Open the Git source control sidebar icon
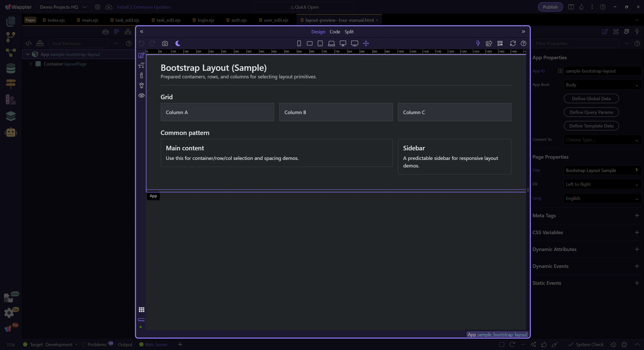This screenshot has width=644, height=350. coord(11,37)
